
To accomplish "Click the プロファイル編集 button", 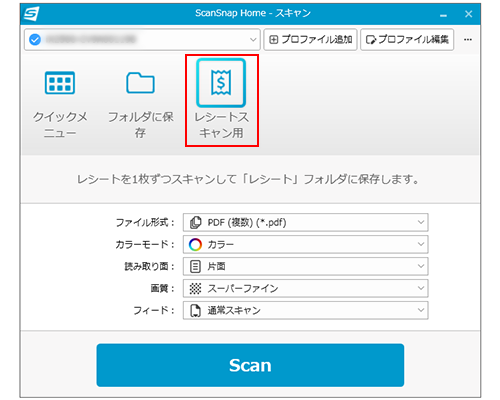I will point(407,40).
